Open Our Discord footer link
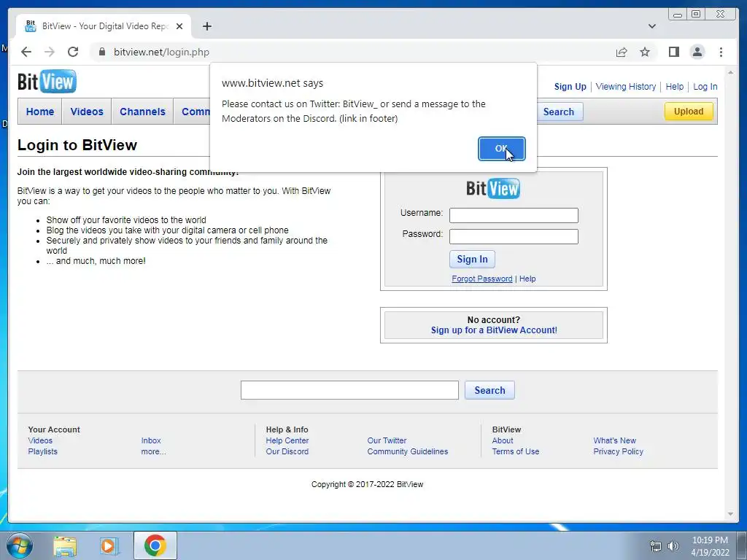Viewport: 747px width, 560px height. pyautogui.click(x=287, y=451)
